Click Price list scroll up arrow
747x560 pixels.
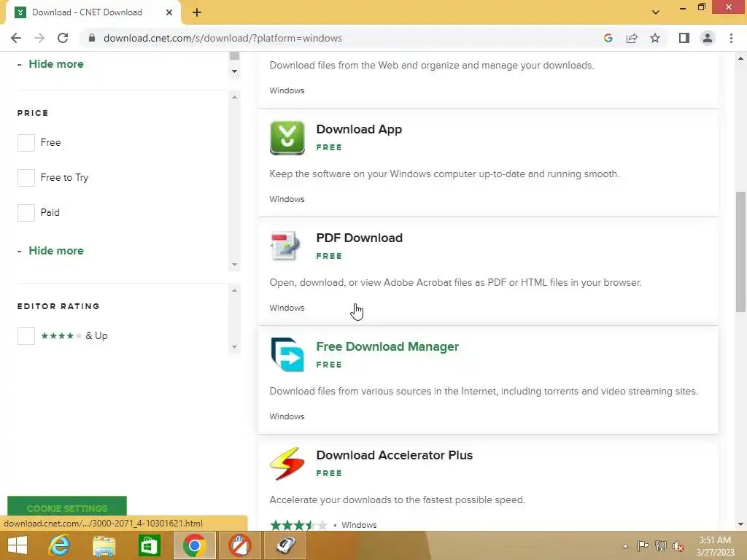(234, 97)
